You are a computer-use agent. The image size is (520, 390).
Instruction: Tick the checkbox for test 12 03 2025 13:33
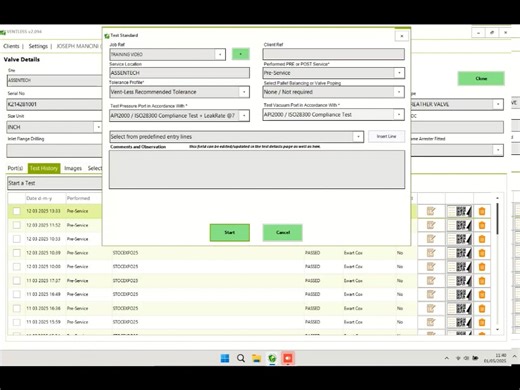click(17, 211)
